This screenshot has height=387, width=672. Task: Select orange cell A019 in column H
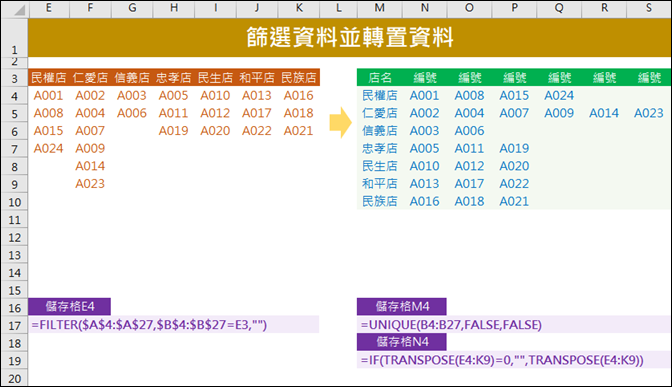point(174,131)
